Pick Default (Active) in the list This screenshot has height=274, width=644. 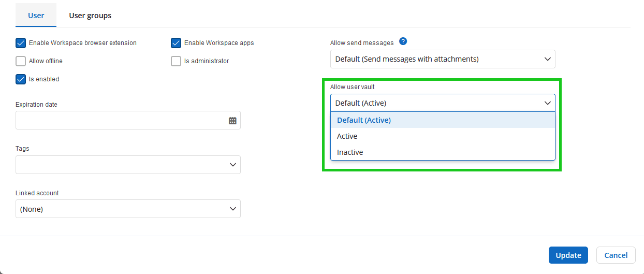pos(364,120)
